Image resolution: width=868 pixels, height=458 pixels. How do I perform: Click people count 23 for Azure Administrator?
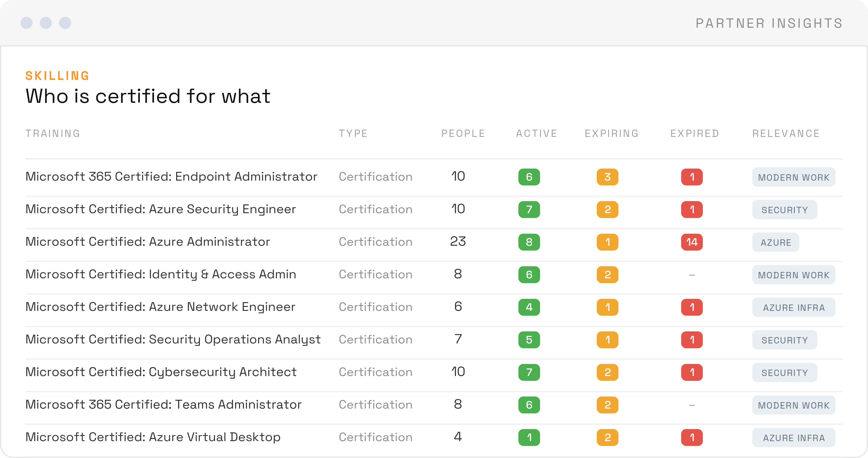coord(458,241)
